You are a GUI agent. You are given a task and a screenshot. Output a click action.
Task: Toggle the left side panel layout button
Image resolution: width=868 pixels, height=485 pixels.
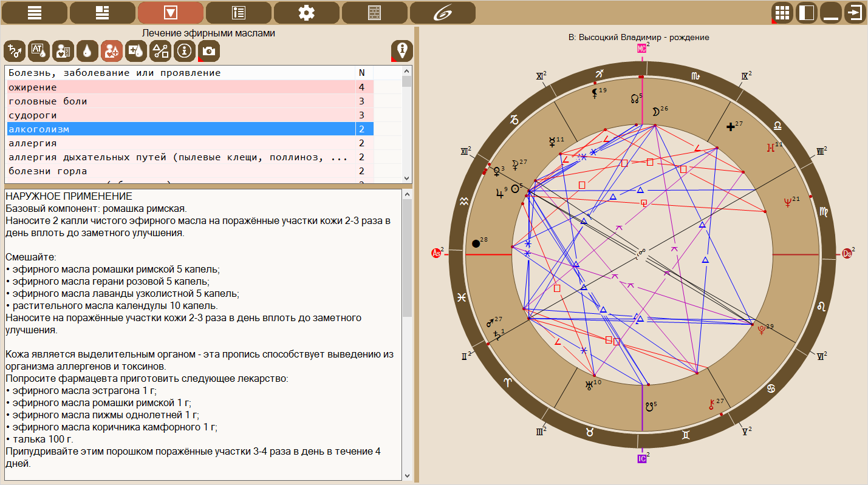click(807, 13)
